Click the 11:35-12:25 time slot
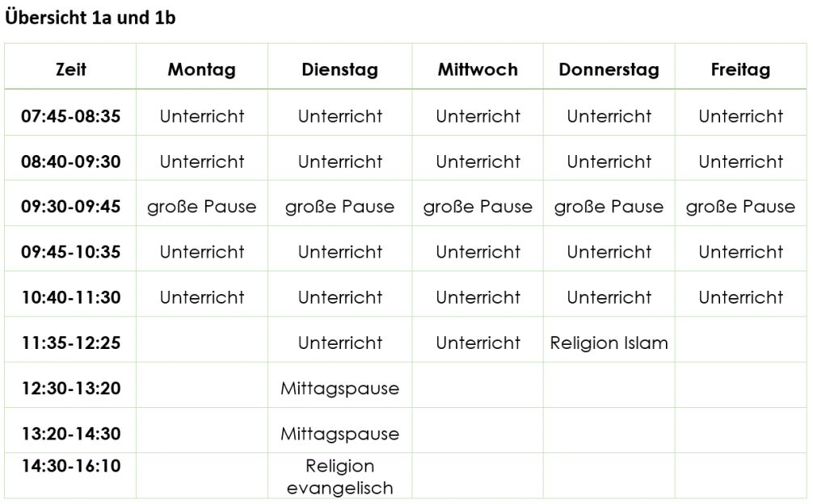This screenshot has width=813, height=504. pos(71,342)
